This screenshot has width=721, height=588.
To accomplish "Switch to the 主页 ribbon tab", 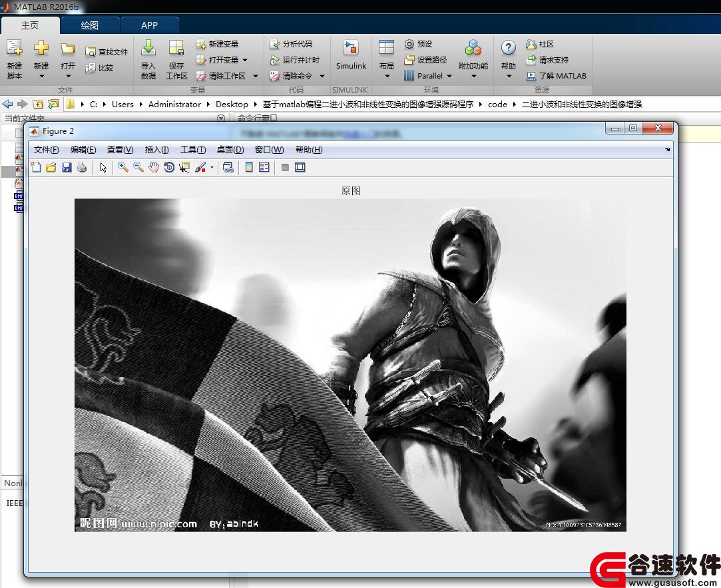I will pyautogui.click(x=30, y=25).
